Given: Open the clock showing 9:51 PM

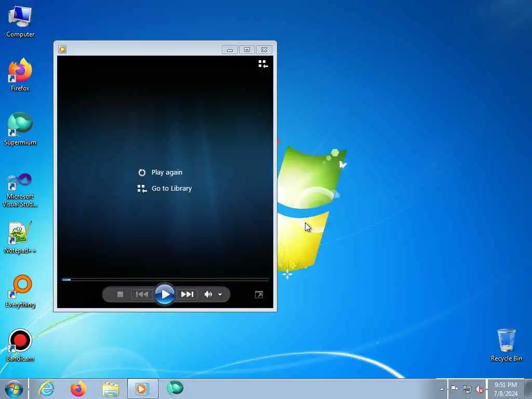Looking at the screenshot, I should (506, 389).
